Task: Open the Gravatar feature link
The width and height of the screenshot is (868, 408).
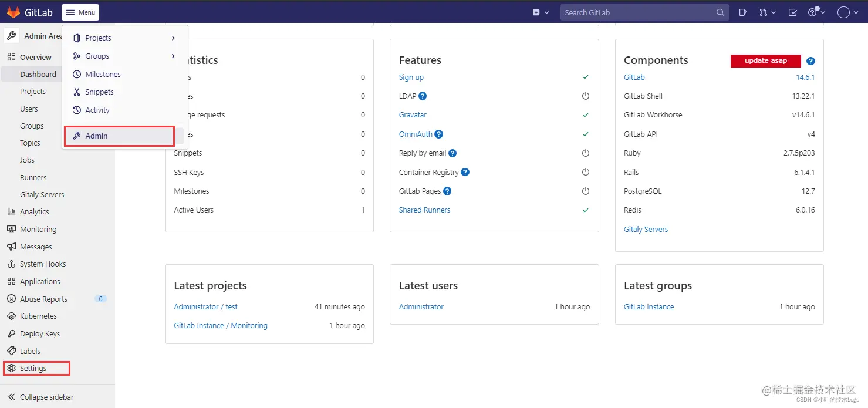Action: (x=413, y=114)
